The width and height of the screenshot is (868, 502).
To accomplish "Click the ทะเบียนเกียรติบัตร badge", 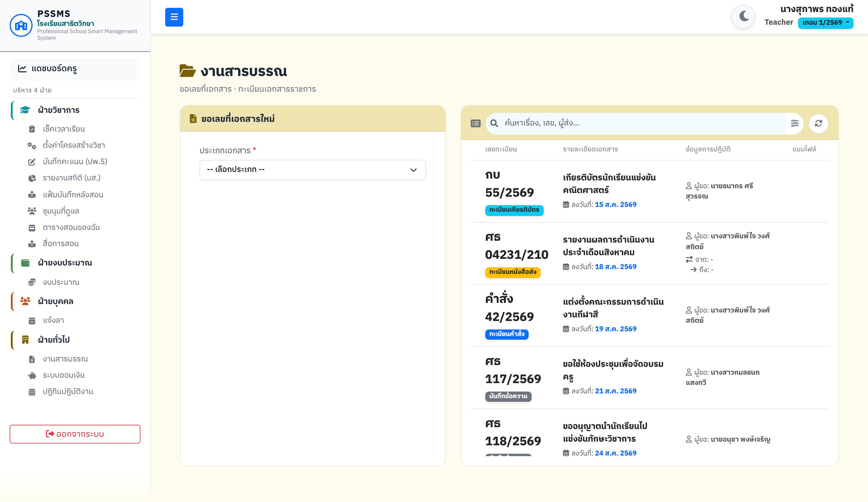I will pyautogui.click(x=514, y=210).
